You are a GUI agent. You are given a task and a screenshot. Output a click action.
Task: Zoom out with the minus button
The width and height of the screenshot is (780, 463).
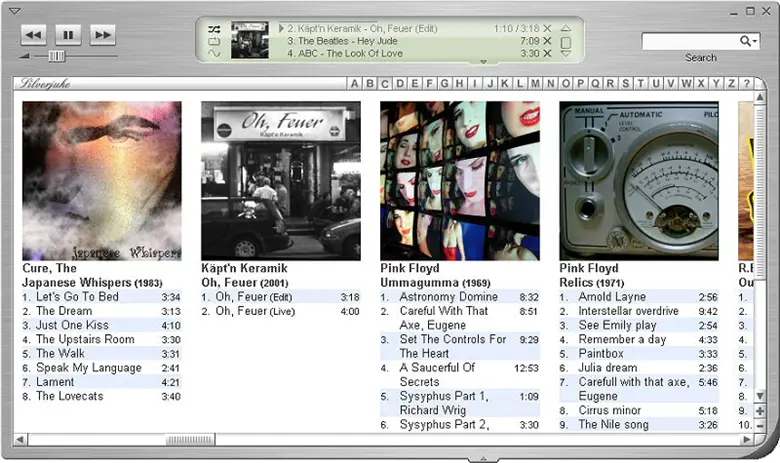pyautogui.click(x=760, y=426)
